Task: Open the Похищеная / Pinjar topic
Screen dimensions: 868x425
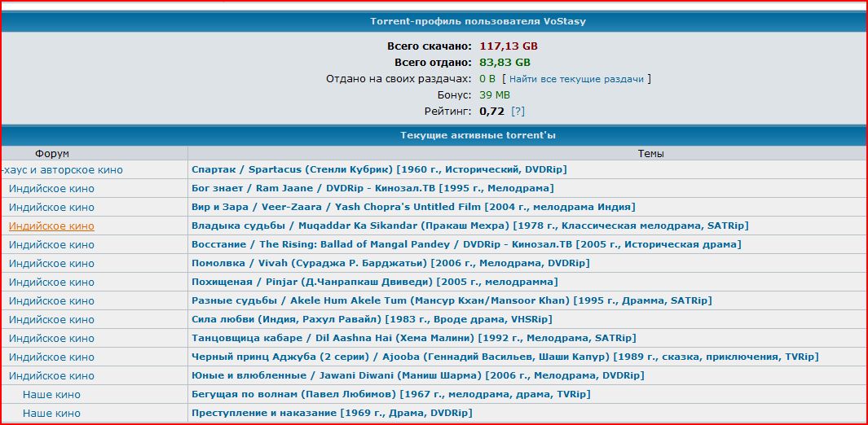Action: tap(375, 282)
